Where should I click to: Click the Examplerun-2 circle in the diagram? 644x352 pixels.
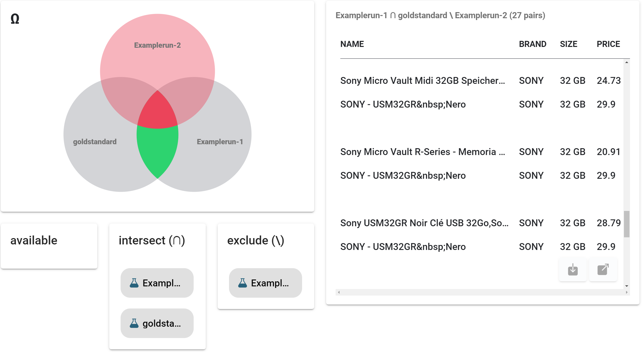(x=158, y=53)
